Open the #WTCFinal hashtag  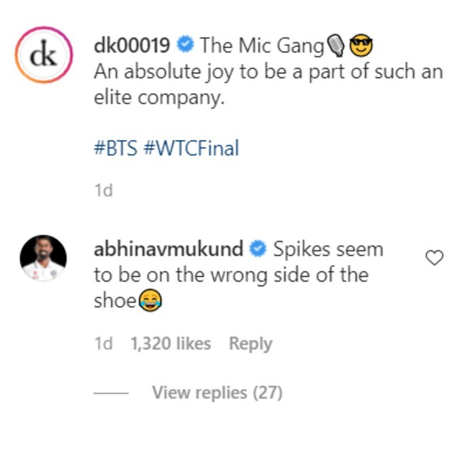(191, 148)
